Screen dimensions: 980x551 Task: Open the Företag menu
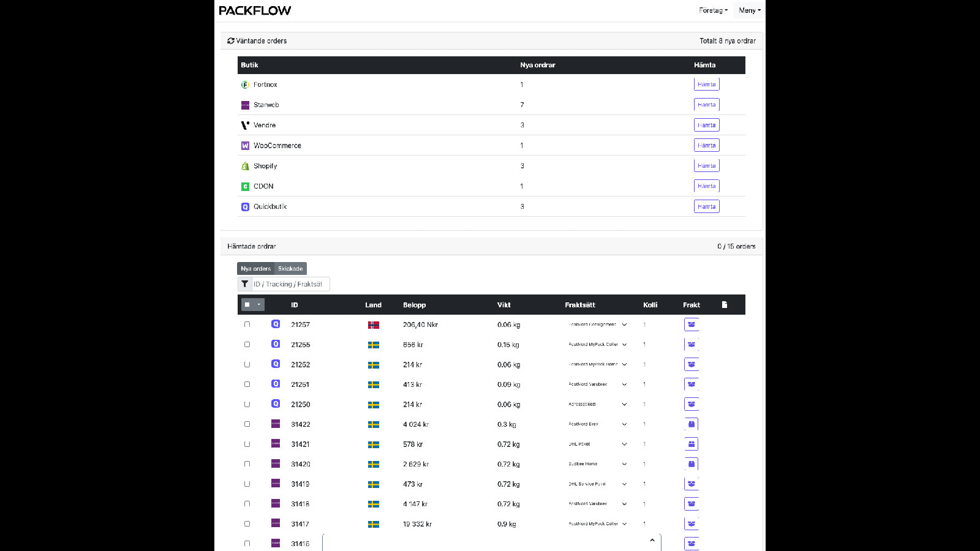click(713, 10)
